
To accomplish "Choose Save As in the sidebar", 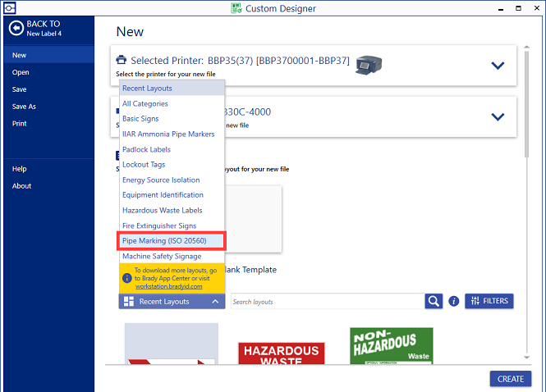I will pyautogui.click(x=48, y=106).
